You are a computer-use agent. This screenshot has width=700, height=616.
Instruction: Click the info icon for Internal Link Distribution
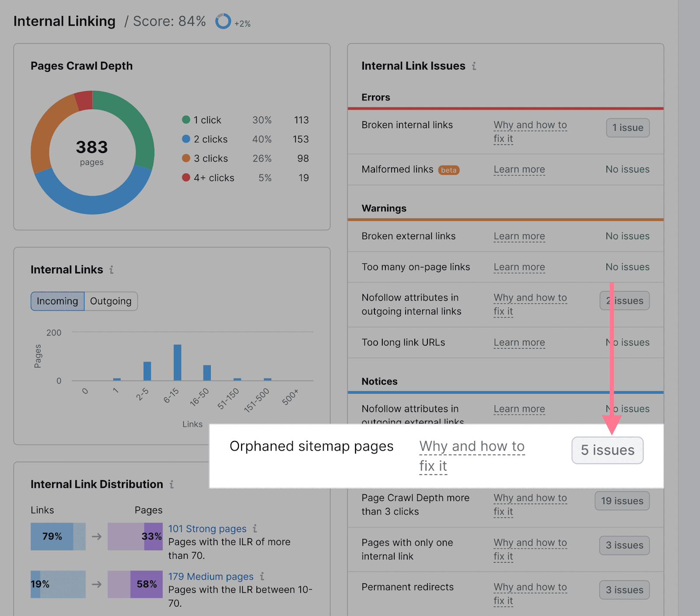pyautogui.click(x=171, y=484)
